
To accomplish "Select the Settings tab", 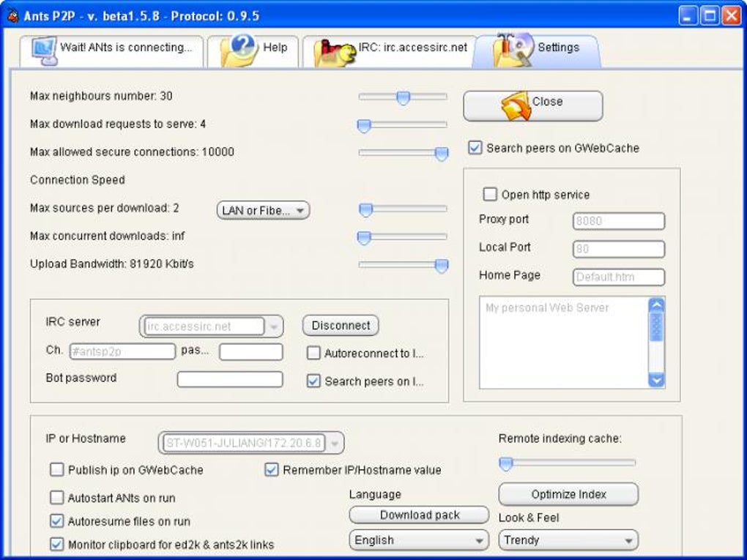I will click(x=536, y=51).
